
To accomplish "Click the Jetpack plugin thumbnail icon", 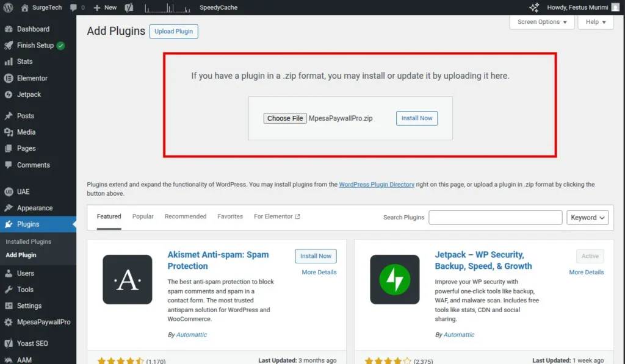I will click(x=394, y=279).
